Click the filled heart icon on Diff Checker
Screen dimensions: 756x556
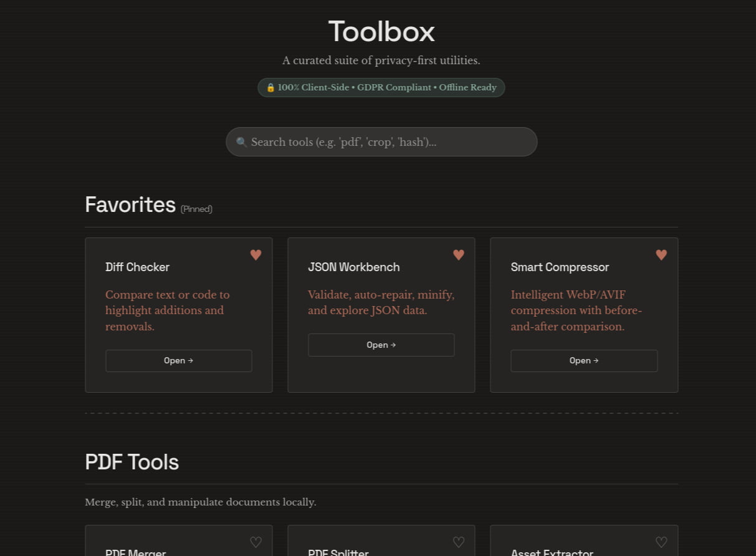coord(256,254)
